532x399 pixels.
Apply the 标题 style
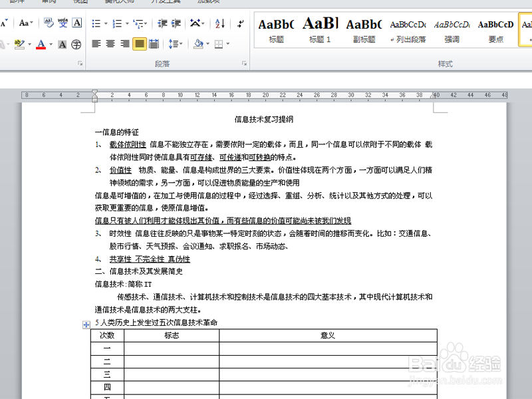coord(276,31)
